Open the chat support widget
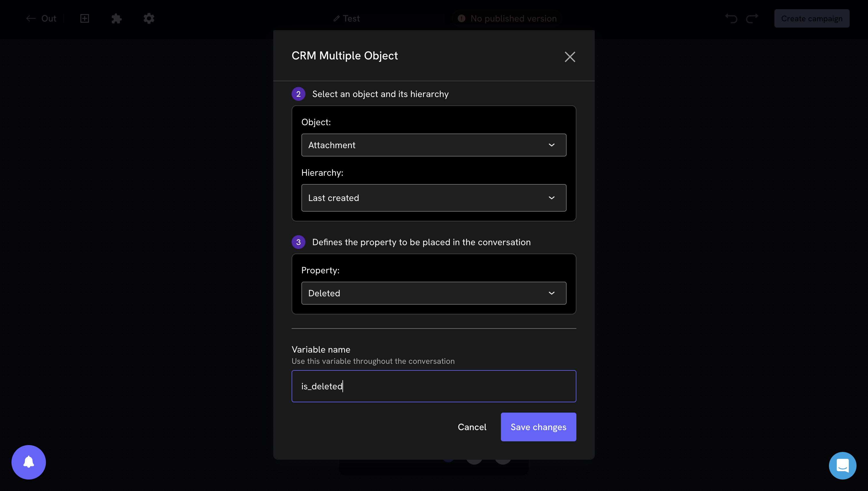 (x=842, y=465)
